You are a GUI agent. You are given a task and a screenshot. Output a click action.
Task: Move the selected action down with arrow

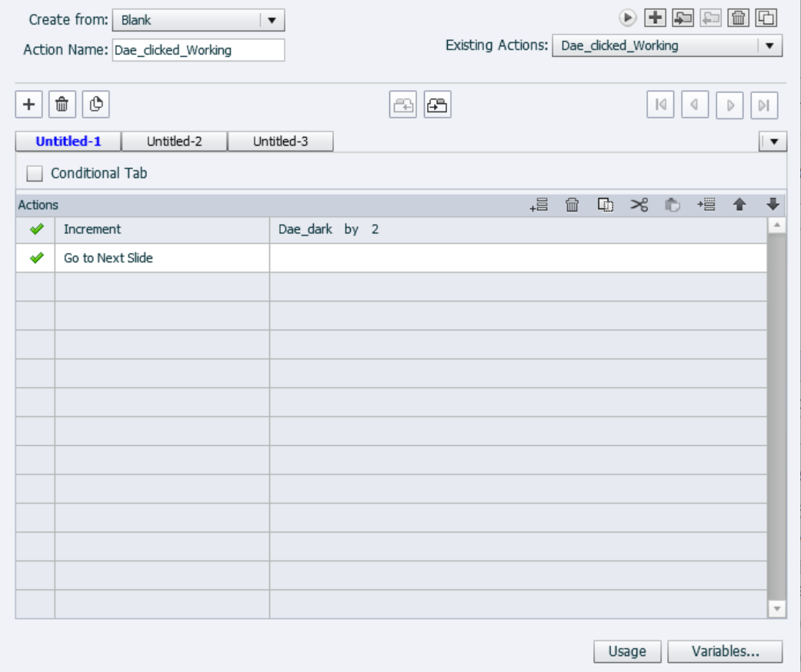tap(773, 205)
